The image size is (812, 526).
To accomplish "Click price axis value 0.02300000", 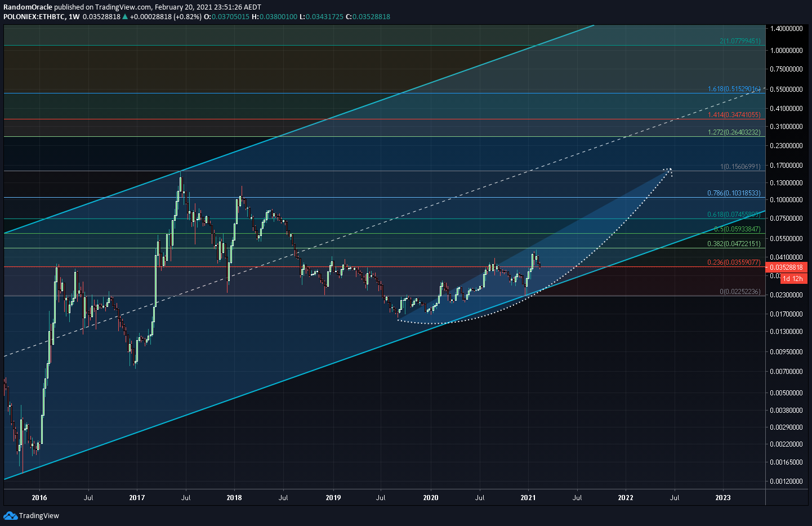I will pyautogui.click(x=786, y=295).
